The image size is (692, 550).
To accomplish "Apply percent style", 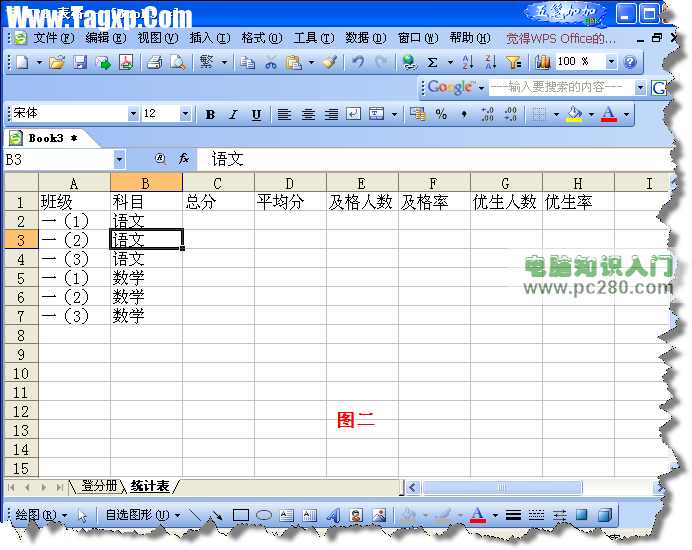I will tap(441, 114).
